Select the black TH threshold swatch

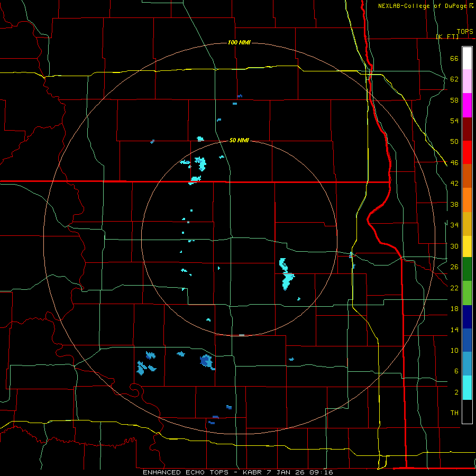coord(467,411)
